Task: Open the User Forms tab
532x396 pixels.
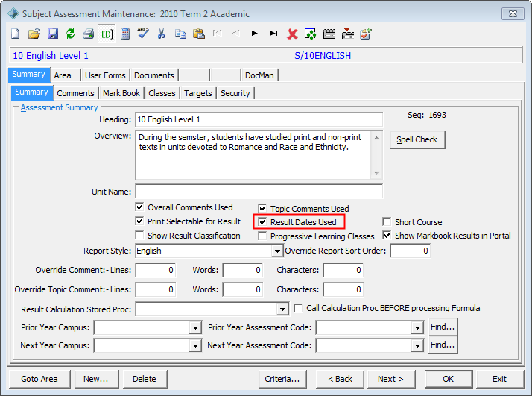Action: click(105, 75)
